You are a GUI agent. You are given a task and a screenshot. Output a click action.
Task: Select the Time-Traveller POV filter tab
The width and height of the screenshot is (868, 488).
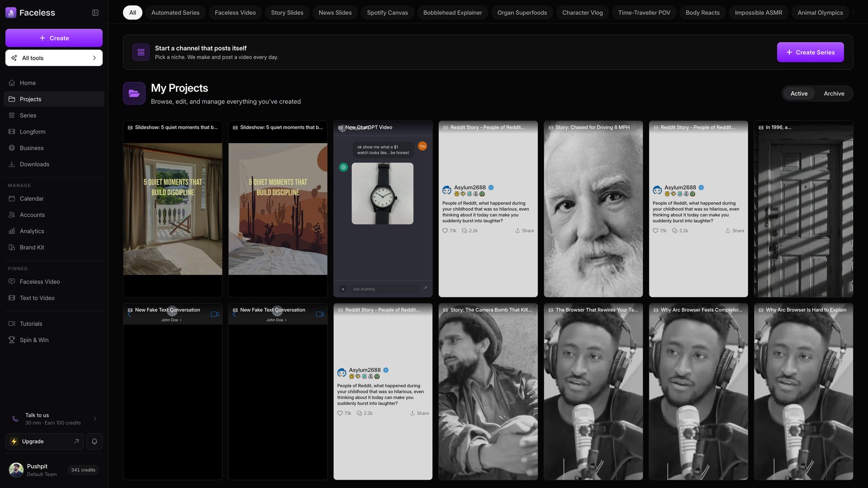644,12
